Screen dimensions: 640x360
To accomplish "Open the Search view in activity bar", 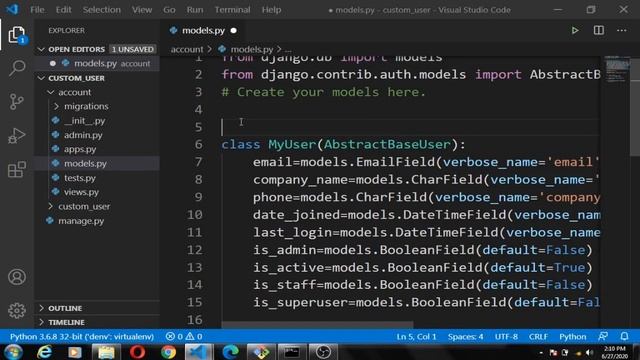I will coord(17,68).
